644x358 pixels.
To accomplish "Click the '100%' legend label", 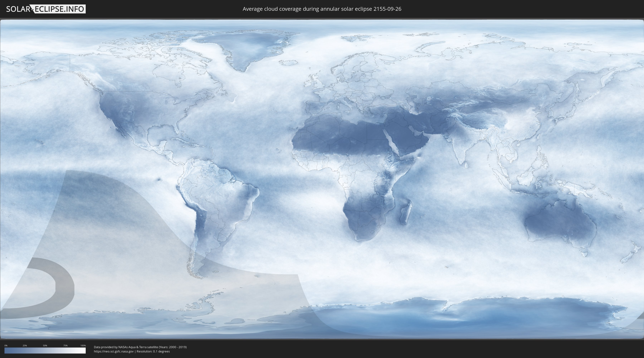I will point(83,345).
